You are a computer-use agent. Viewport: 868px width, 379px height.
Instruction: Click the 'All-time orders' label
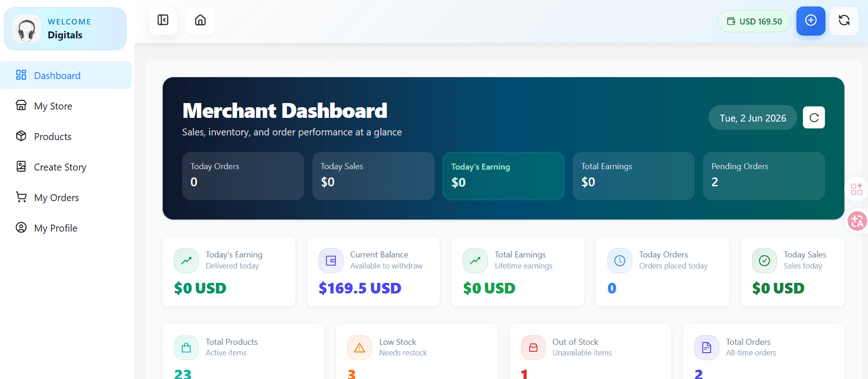[x=751, y=353]
